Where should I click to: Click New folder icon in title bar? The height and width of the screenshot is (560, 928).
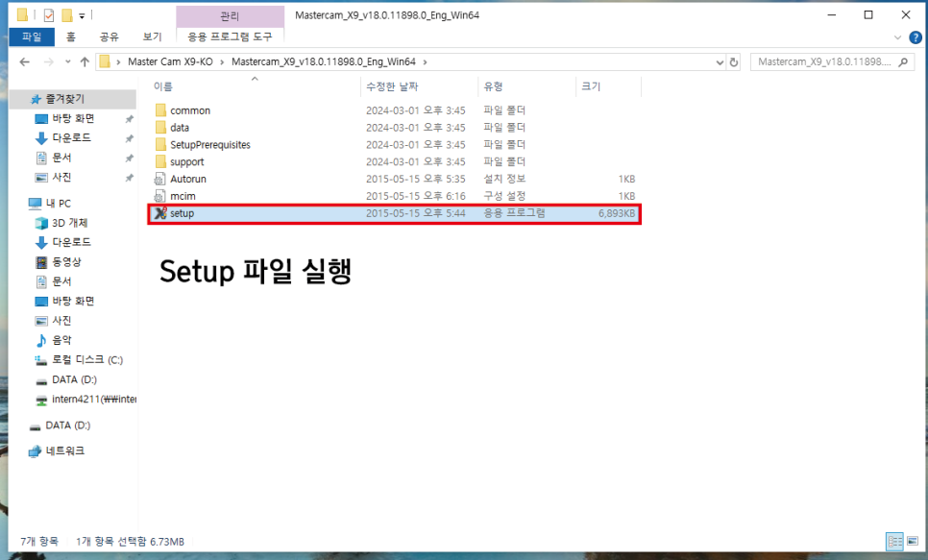[67, 15]
